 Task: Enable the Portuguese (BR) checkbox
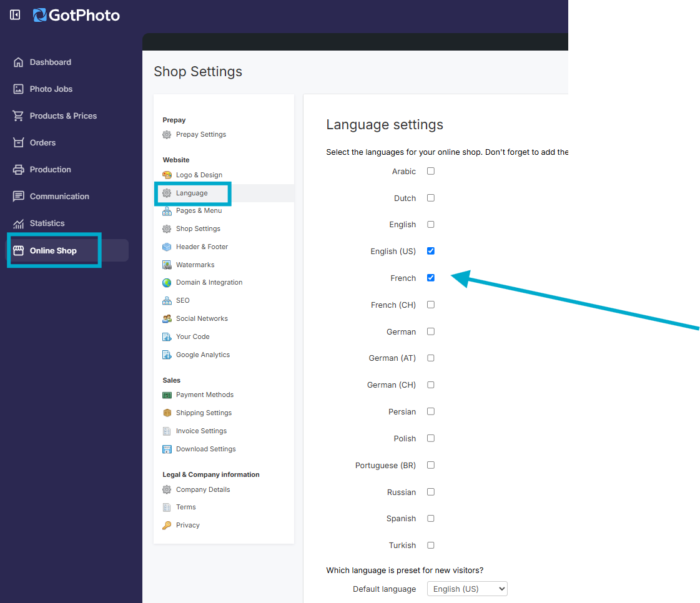click(431, 465)
